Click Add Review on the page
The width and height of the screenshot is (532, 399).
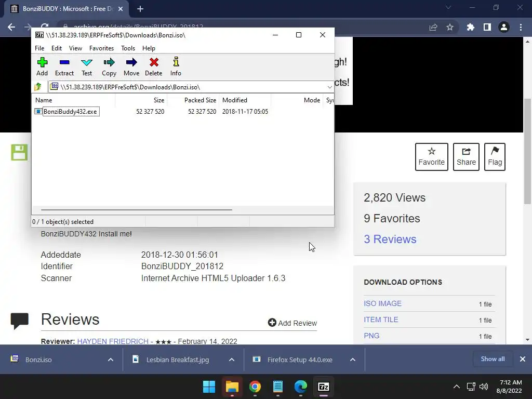[x=292, y=323]
